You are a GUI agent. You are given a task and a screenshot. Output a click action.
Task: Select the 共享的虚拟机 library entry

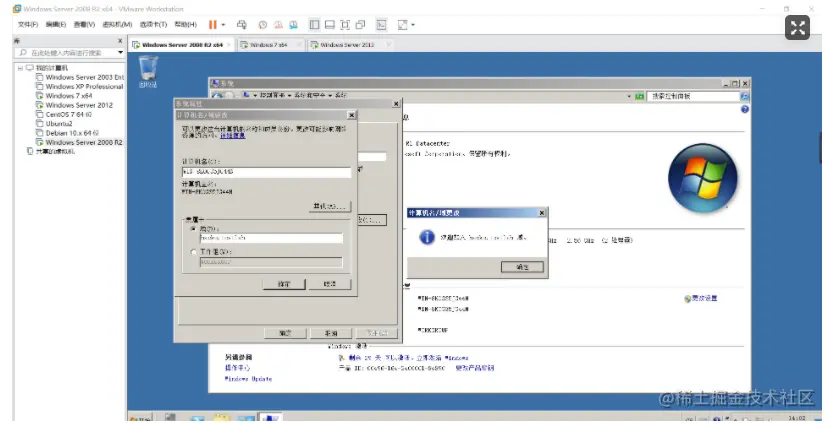click(x=51, y=151)
